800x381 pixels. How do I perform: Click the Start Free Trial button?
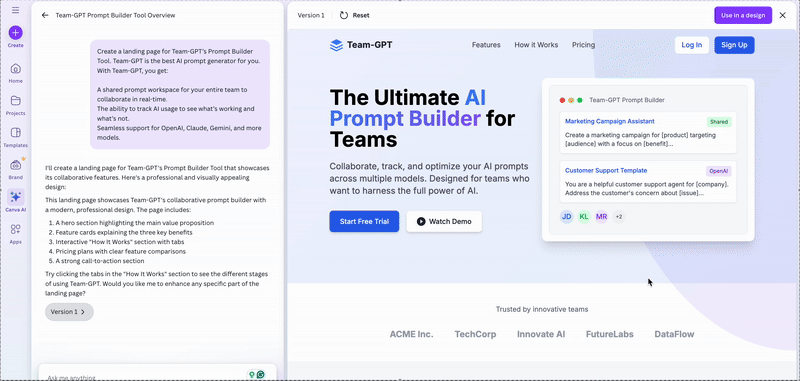coord(364,221)
